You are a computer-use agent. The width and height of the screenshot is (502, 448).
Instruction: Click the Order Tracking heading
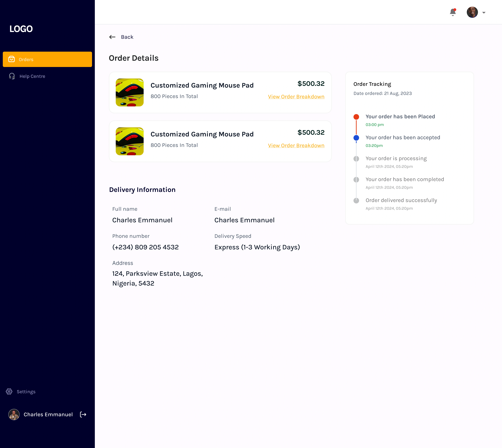pyautogui.click(x=372, y=84)
